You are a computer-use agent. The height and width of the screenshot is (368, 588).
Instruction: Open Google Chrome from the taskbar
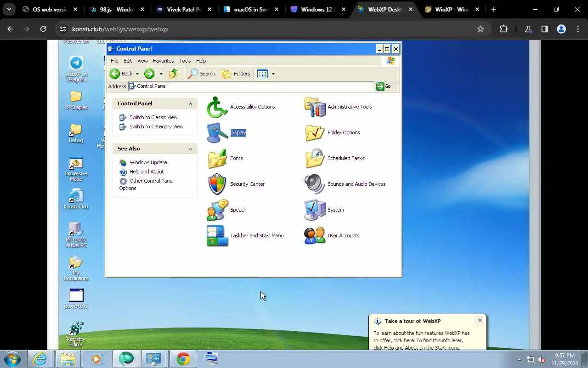tap(183, 359)
